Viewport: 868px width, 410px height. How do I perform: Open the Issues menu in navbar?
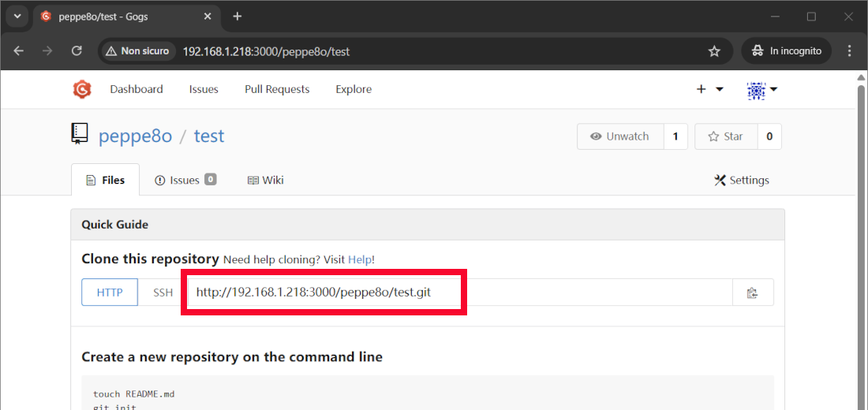point(204,89)
